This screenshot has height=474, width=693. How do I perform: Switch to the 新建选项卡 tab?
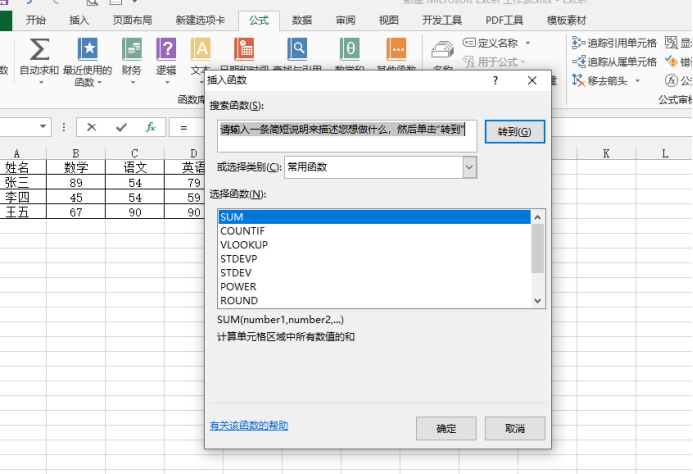(200, 20)
